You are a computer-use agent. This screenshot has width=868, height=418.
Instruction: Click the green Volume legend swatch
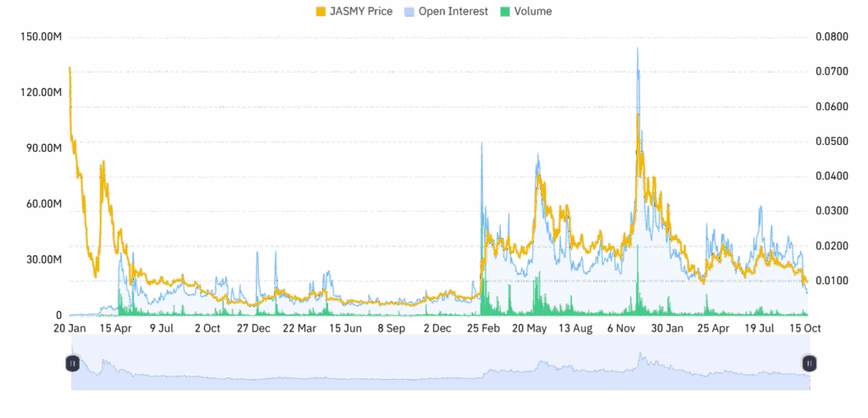(x=506, y=12)
